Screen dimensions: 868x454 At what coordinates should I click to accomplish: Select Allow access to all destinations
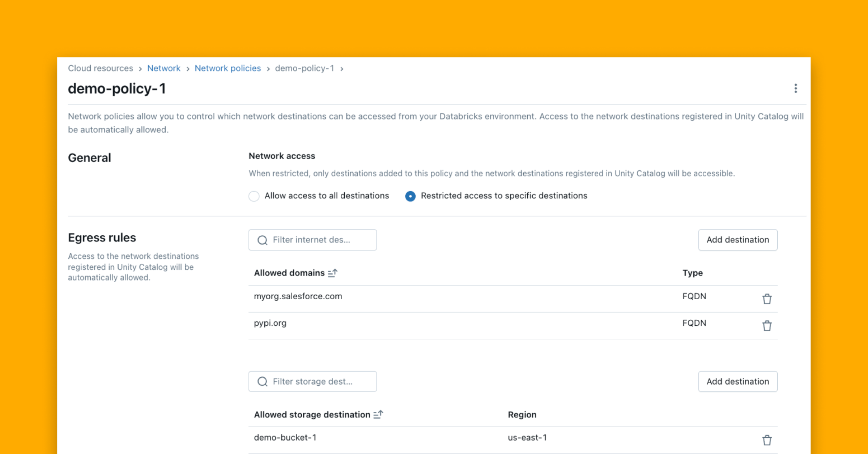click(254, 196)
